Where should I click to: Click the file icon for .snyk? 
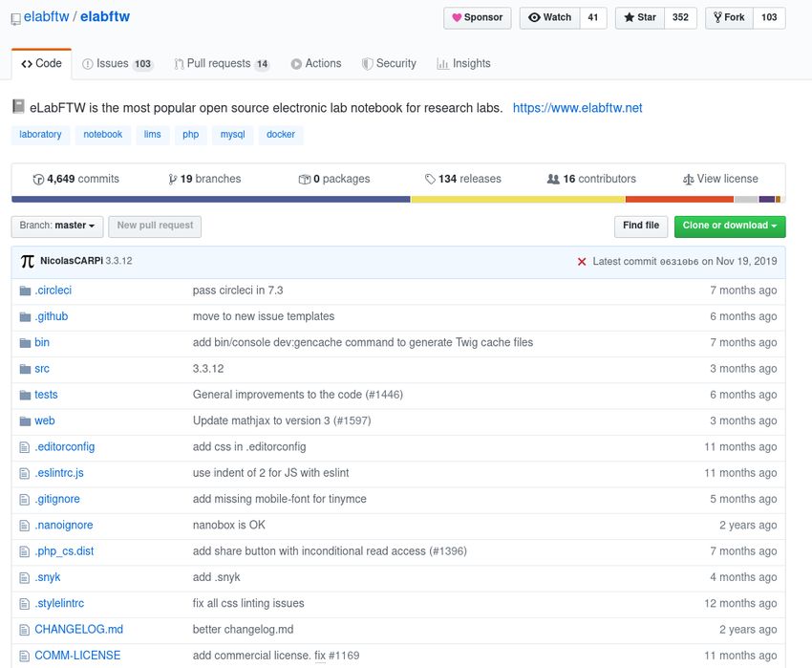(x=24, y=577)
